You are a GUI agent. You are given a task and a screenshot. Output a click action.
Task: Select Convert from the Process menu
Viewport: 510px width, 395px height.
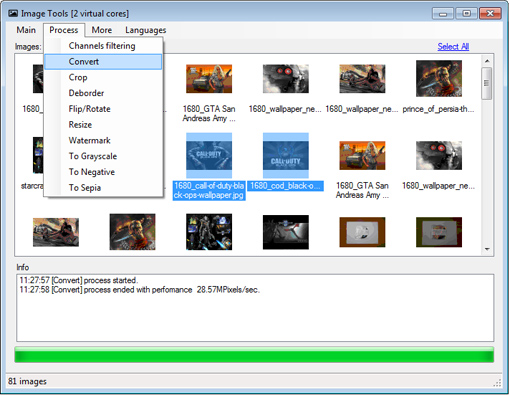103,62
